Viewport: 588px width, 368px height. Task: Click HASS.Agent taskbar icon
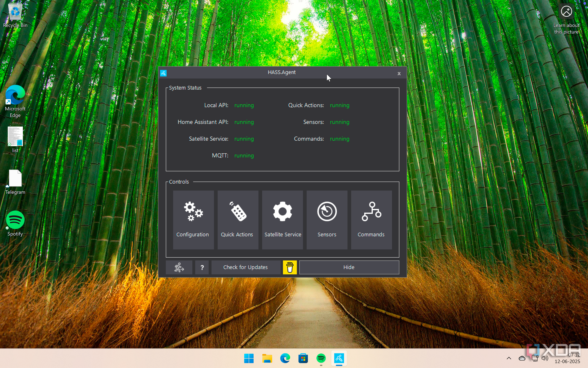[x=339, y=358]
